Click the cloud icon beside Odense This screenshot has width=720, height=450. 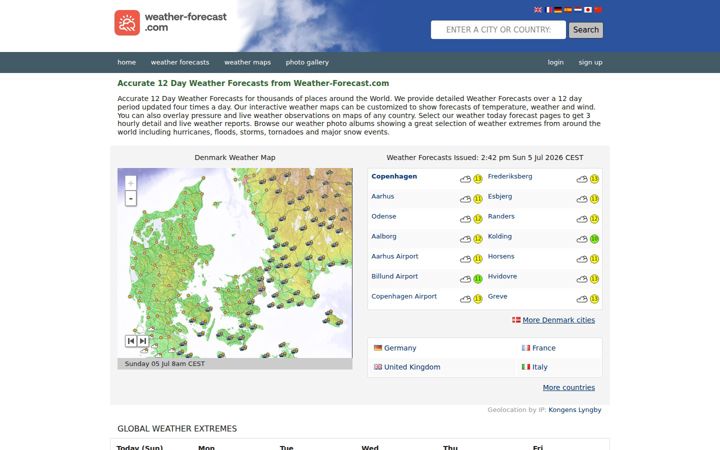466,219
